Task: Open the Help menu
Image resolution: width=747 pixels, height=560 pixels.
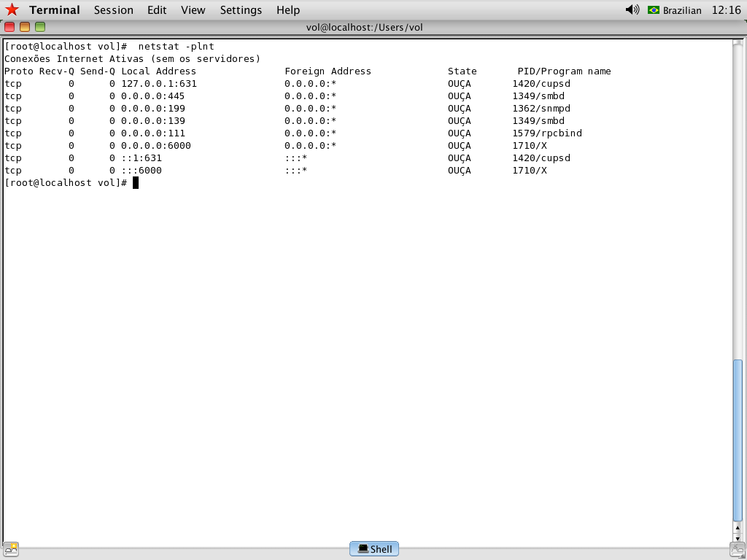Action: click(x=287, y=10)
